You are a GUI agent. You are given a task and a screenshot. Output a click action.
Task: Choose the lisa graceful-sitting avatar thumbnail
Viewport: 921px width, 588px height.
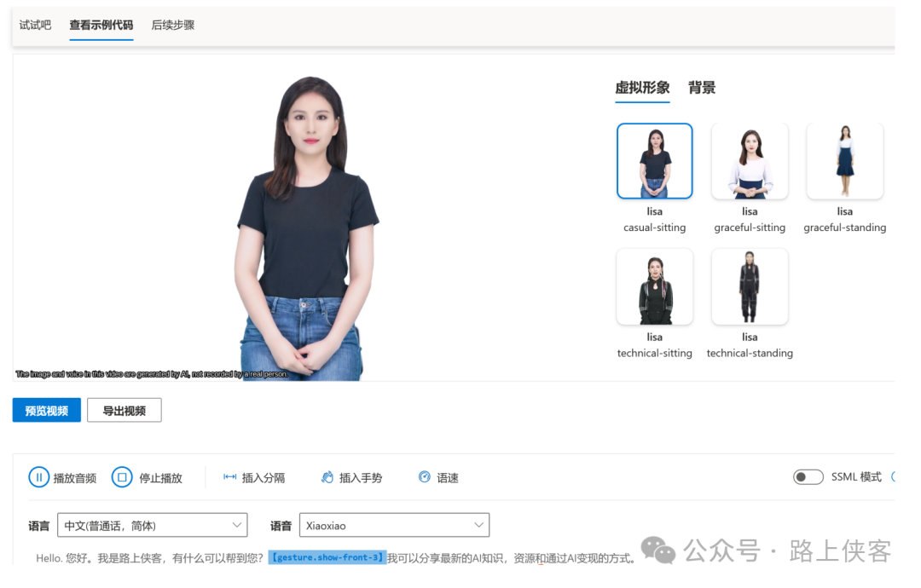tap(750, 161)
